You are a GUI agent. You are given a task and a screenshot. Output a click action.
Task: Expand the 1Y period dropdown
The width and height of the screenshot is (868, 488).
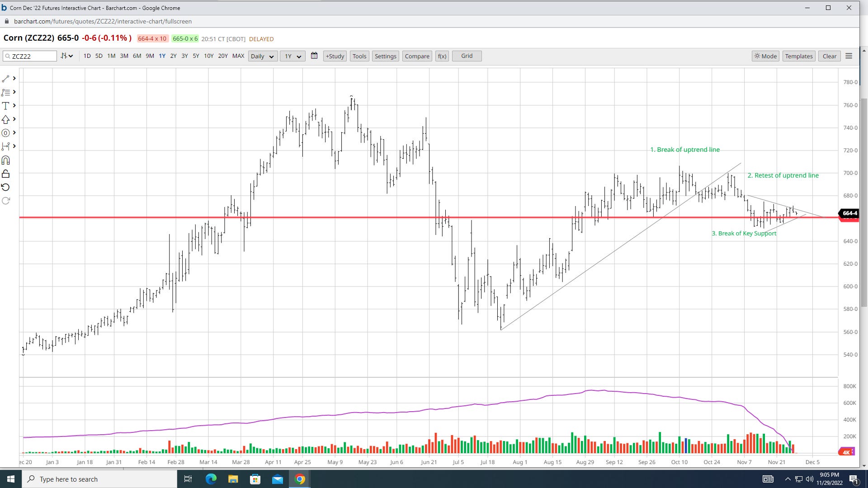pyautogui.click(x=292, y=56)
